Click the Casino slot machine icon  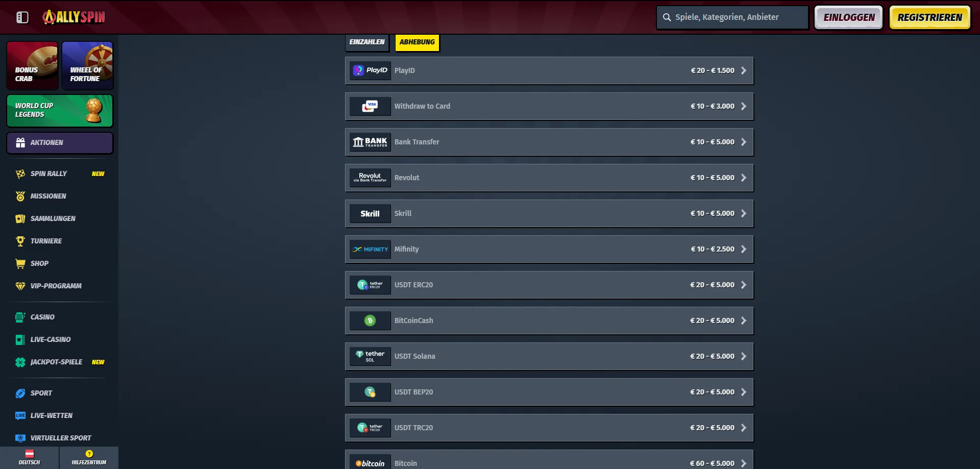(20, 317)
